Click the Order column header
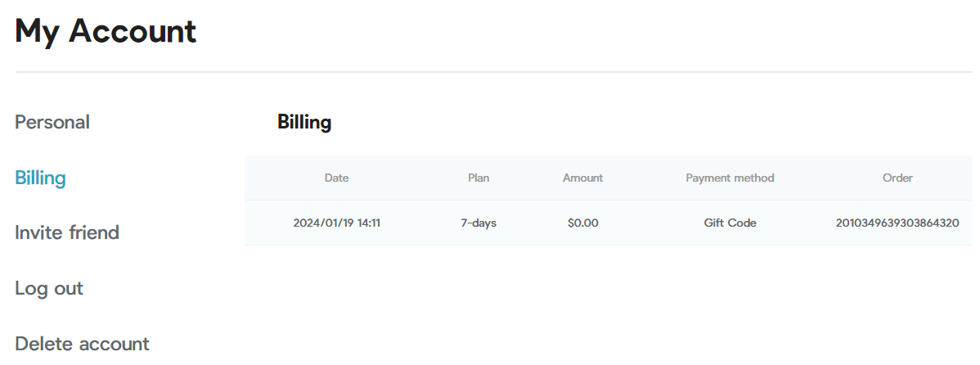Image resolution: width=980 pixels, height=365 pixels. [x=897, y=178]
